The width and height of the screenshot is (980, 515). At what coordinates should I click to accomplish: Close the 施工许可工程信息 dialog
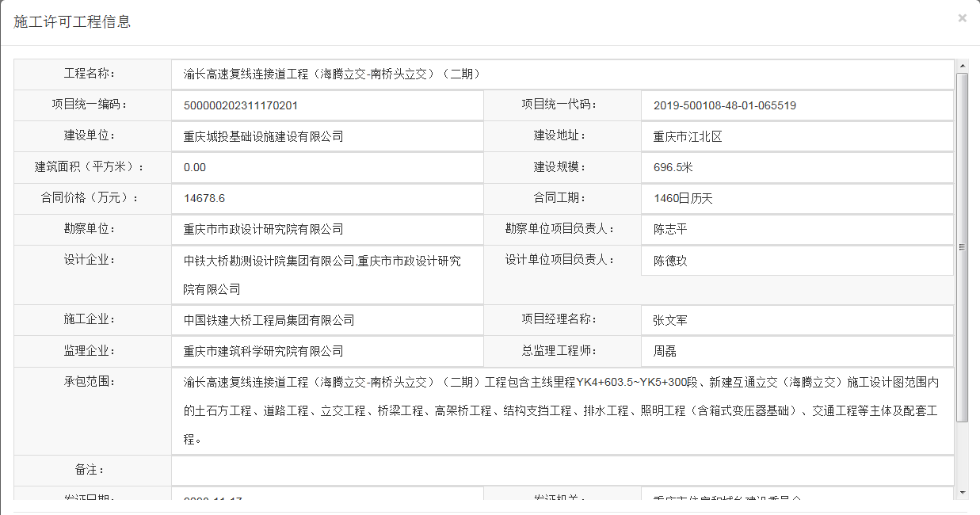pos(962,17)
